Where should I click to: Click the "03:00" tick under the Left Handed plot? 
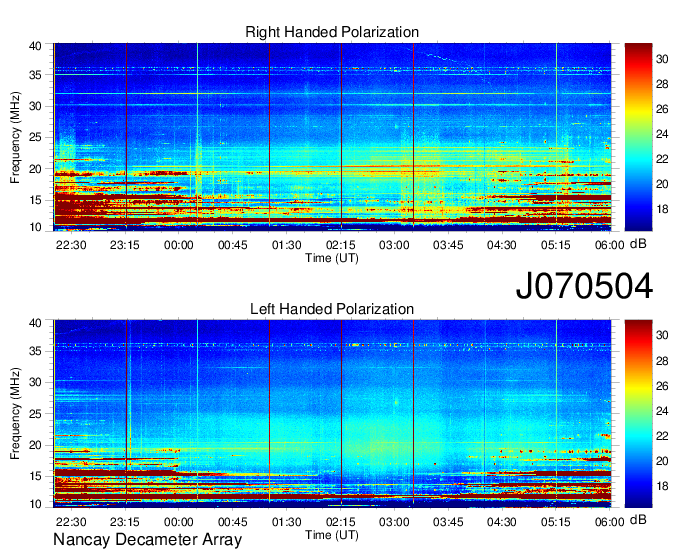coord(394,522)
